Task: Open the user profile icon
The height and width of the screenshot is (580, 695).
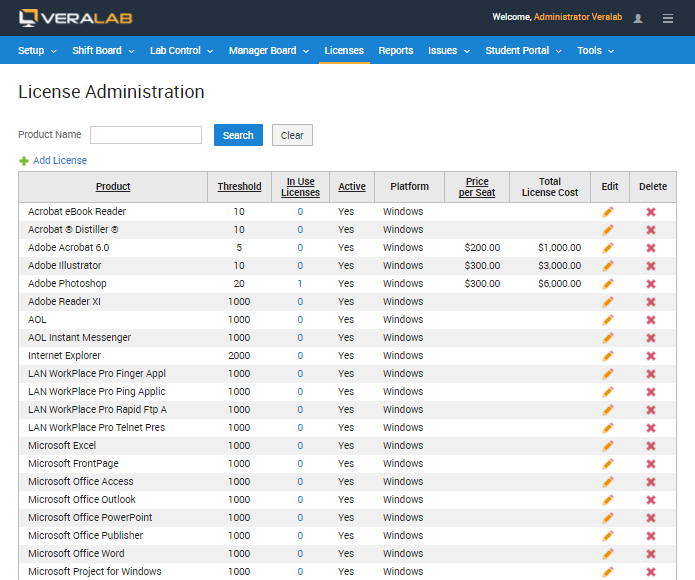Action: 638,18
